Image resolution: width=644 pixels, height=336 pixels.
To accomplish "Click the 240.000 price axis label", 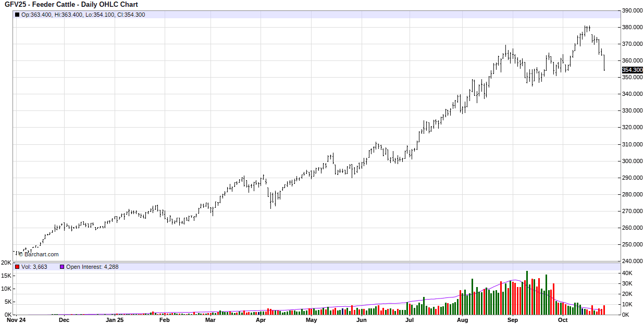I will point(632,262).
